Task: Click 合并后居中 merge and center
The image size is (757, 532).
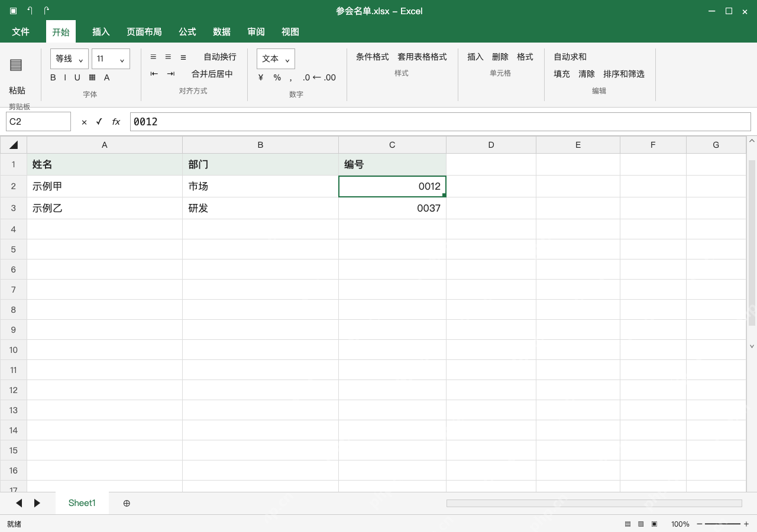Action: point(212,74)
